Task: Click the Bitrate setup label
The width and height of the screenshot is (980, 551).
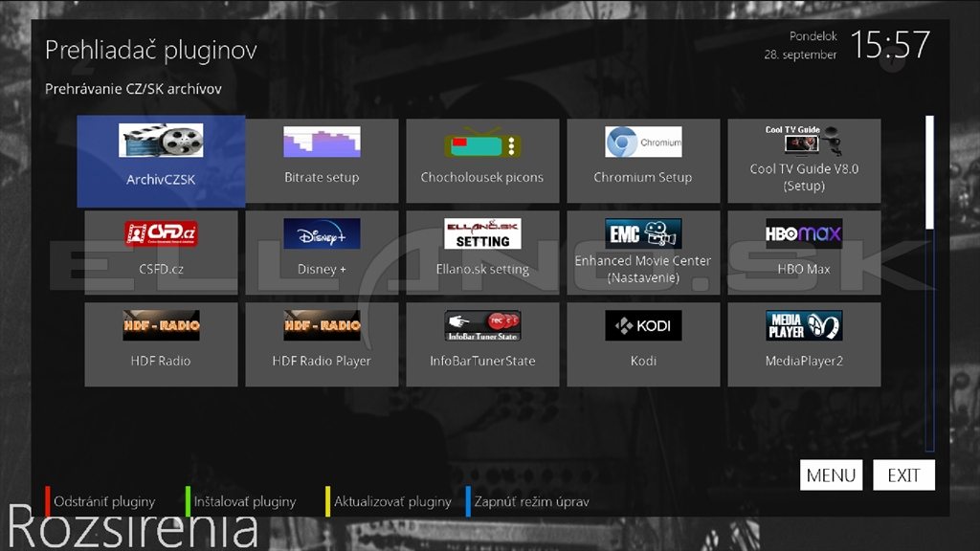Action: click(x=322, y=177)
